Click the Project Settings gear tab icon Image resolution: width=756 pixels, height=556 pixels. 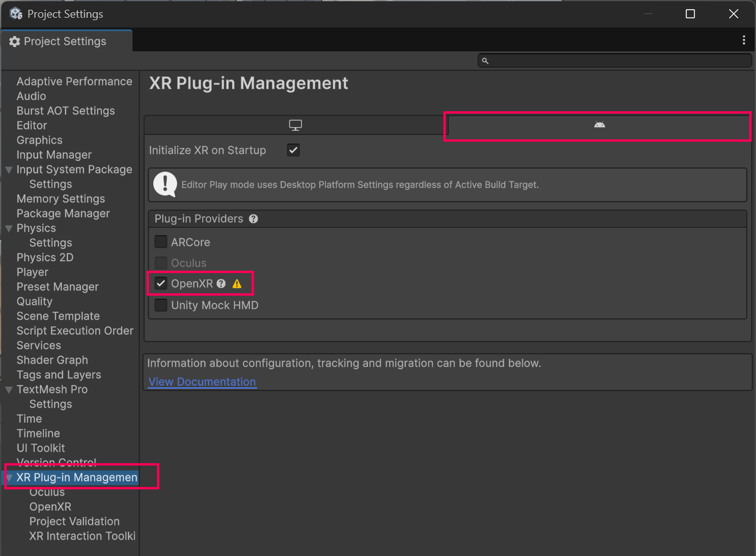15,42
